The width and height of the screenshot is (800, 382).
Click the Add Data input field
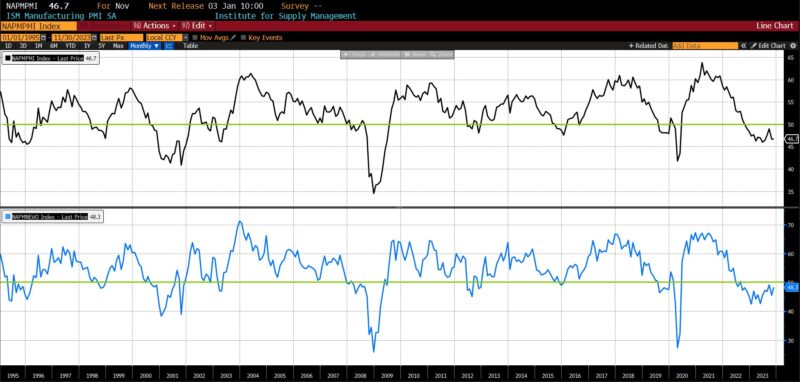(x=705, y=45)
